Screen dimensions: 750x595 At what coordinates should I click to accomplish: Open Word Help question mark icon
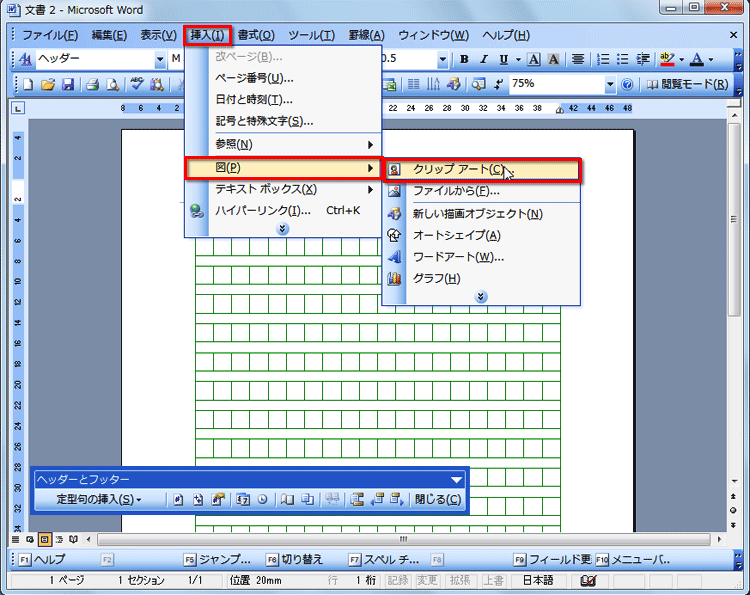pos(627,85)
